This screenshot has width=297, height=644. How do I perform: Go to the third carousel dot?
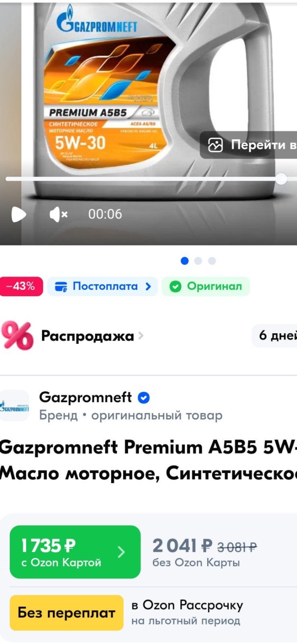pyautogui.click(x=212, y=261)
